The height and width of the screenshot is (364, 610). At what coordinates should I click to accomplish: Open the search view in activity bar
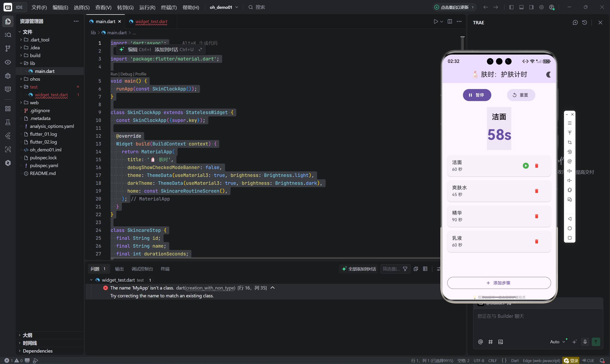(x=8, y=35)
